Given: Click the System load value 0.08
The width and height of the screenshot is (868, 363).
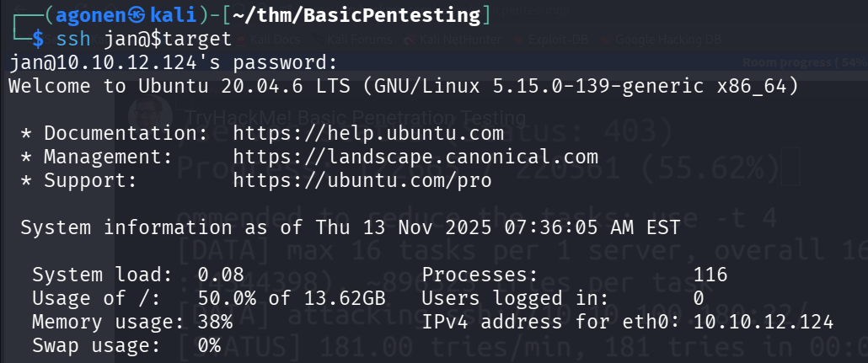Looking at the screenshot, I should (x=221, y=275).
